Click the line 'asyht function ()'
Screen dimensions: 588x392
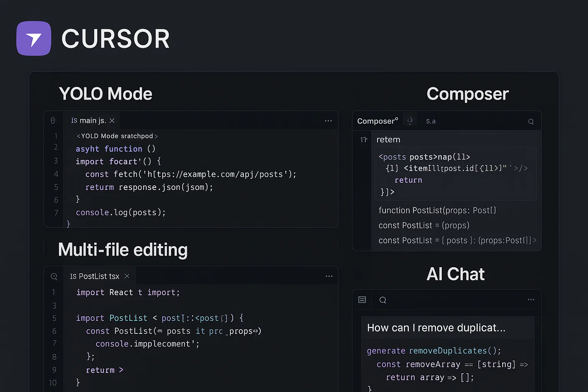coord(115,149)
